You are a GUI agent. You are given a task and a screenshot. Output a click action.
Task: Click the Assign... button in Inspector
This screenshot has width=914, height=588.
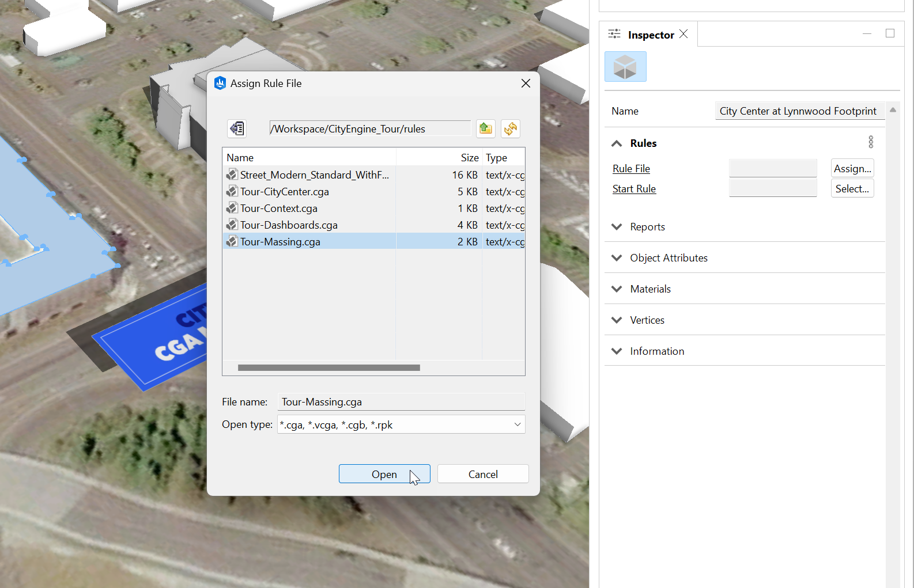pos(852,168)
